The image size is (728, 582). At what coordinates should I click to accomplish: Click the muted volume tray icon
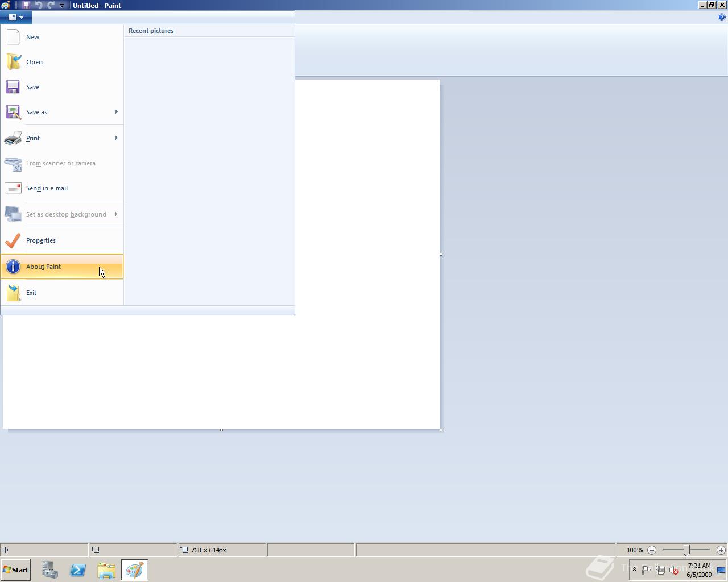coord(674,570)
